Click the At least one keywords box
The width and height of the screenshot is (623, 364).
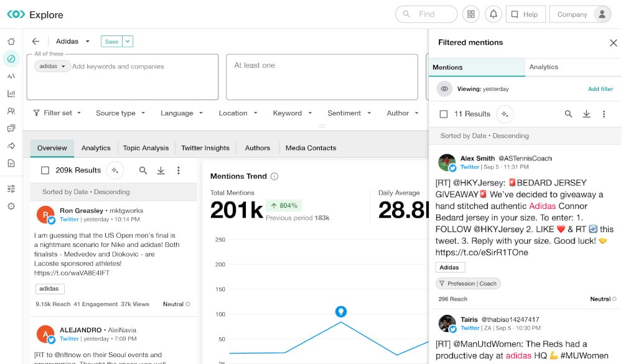pyautogui.click(x=322, y=77)
